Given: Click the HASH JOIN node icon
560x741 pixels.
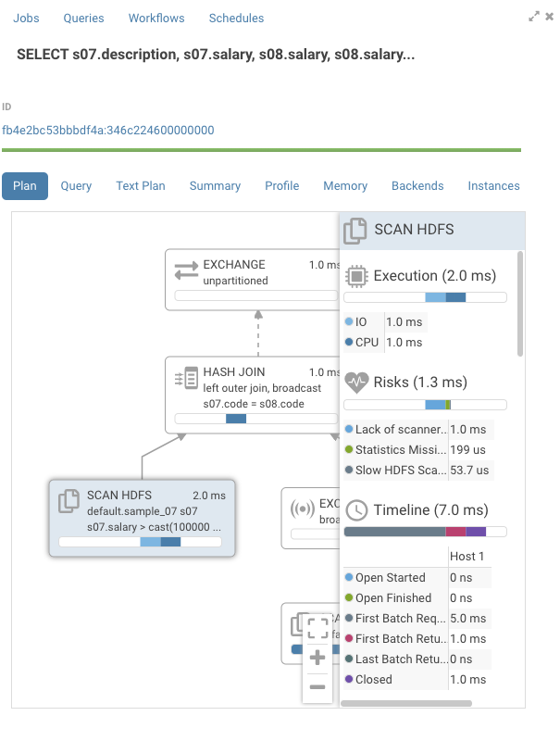Looking at the screenshot, I should coord(186,378).
